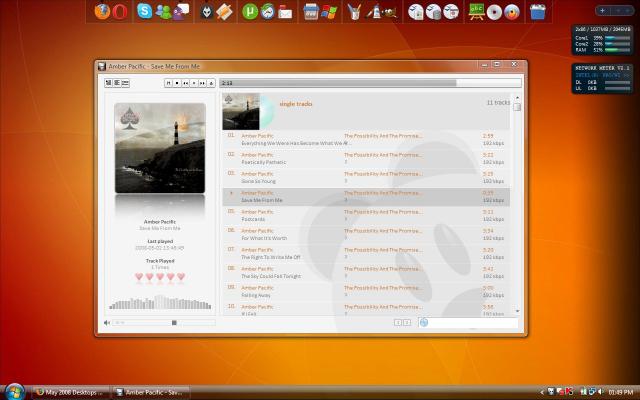Viewport: 640px width, 400px height.
Task: Select track 06 For What It's Worth
Action: coord(366,234)
